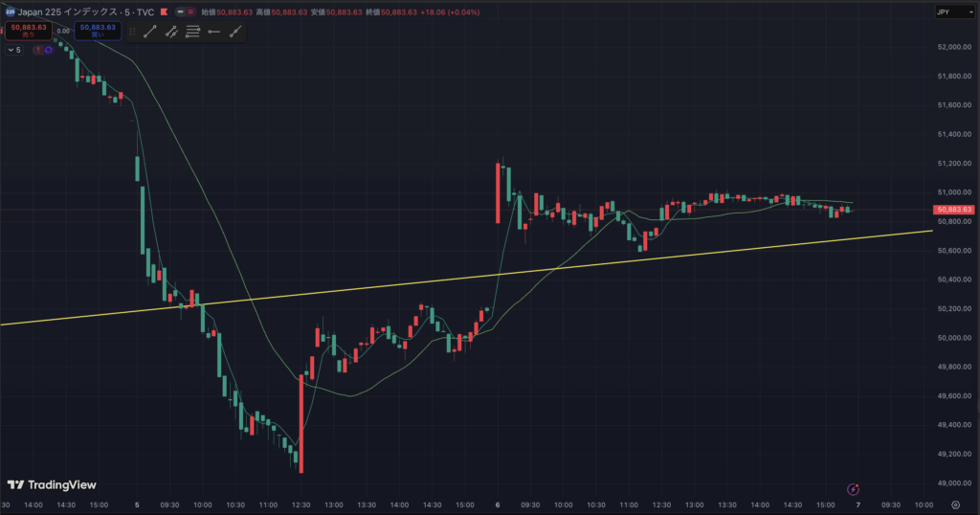Open the lightning bolt event marker
The width and height of the screenshot is (980, 515).
tap(854, 488)
